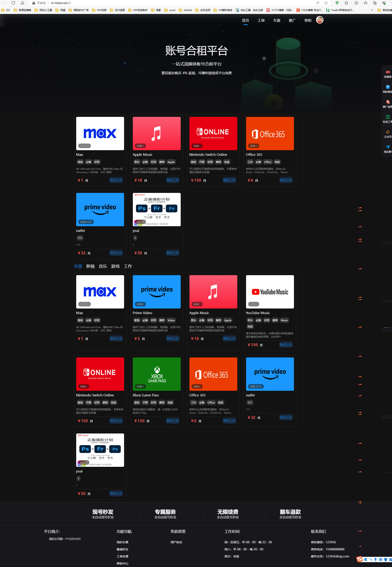Image resolution: width=392 pixels, height=567 pixels.
Task: Open the browser extensions puzzle icon
Action: (x=346, y=3)
